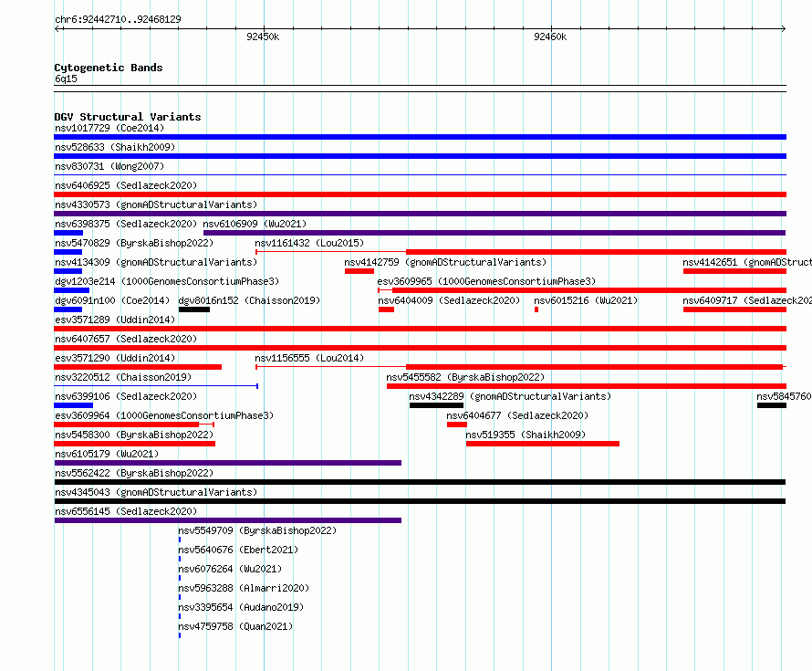Viewport: 812px width, 671px height.
Task: Click the DGV Structural Variants track title
Action: point(128,117)
